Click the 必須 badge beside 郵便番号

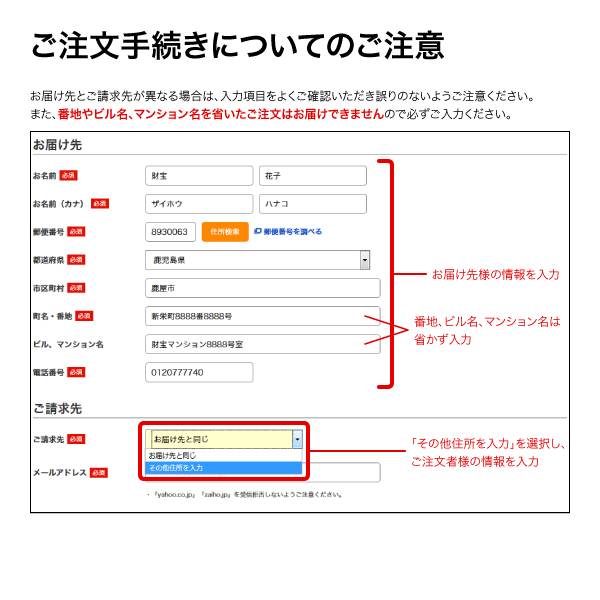(x=76, y=231)
